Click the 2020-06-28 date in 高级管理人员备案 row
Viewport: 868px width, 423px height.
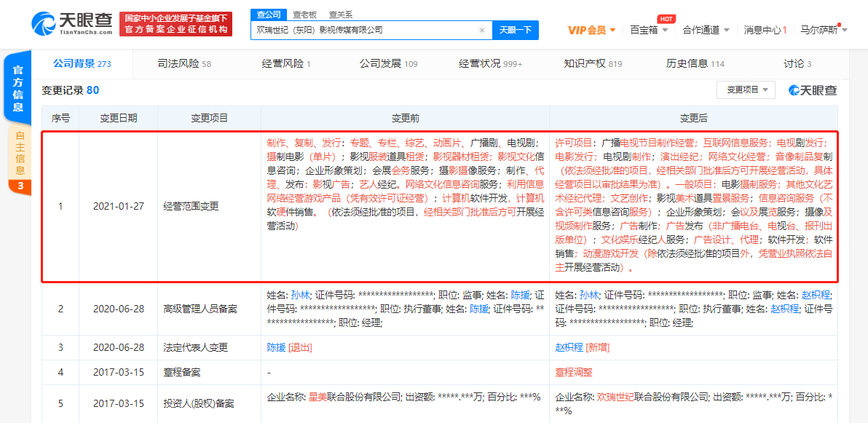pyautogui.click(x=119, y=309)
